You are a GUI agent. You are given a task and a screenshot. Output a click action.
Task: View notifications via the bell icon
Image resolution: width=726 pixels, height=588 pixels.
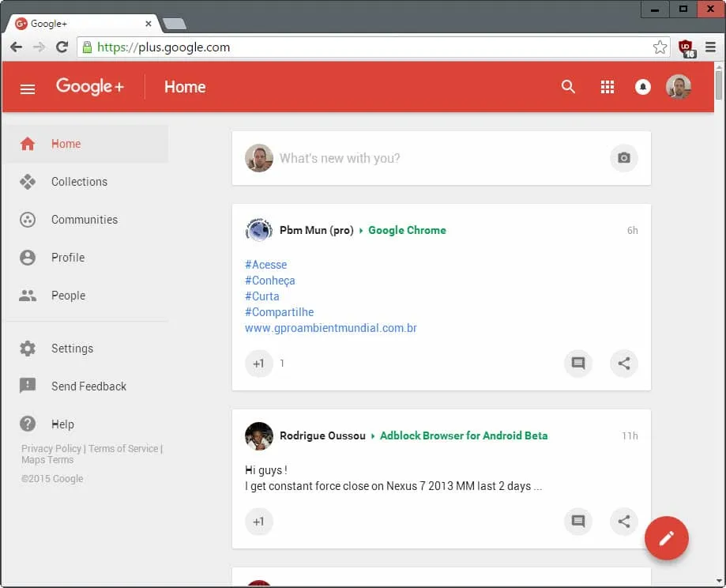(x=643, y=87)
